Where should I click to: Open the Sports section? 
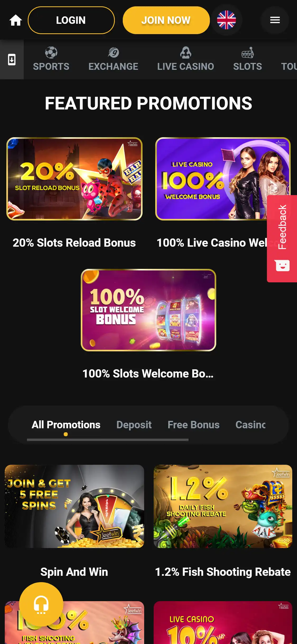[x=51, y=59]
